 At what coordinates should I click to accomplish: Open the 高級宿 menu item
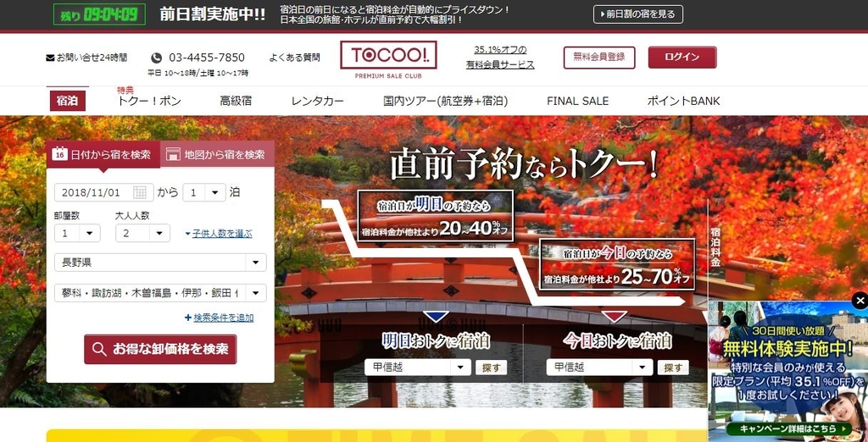pyautogui.click(x=236, y=102)
